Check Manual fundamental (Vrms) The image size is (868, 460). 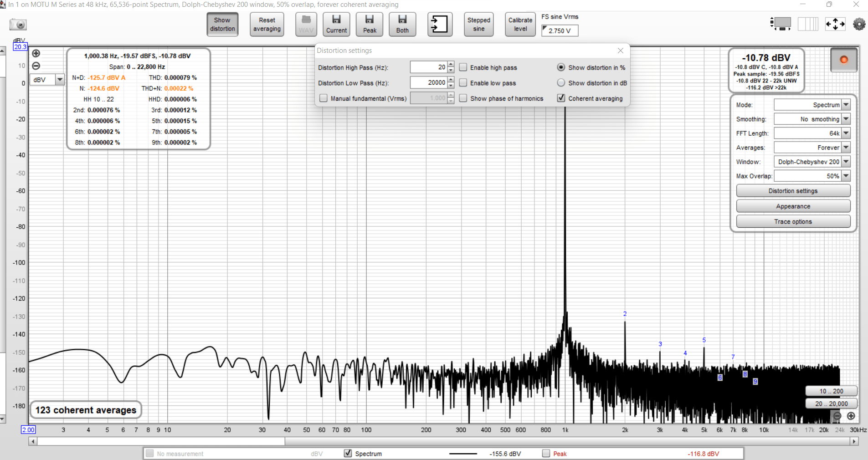(x=324, y=98)
